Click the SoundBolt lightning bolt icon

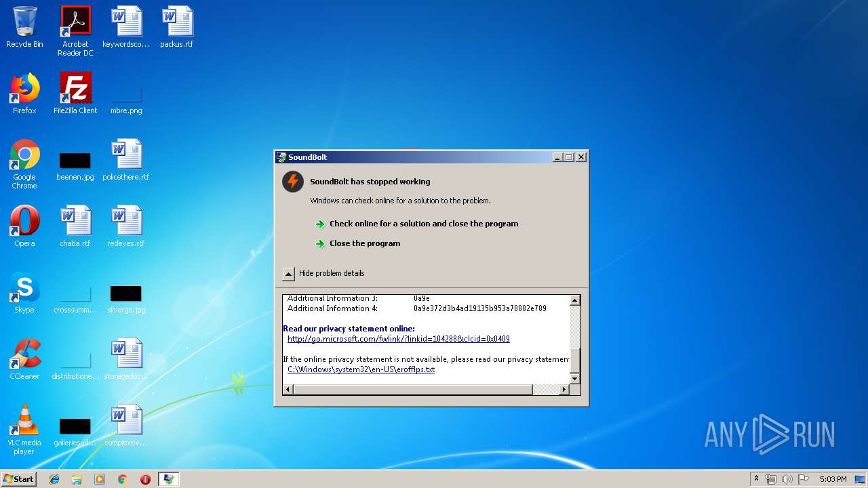(x=293, y=182)
